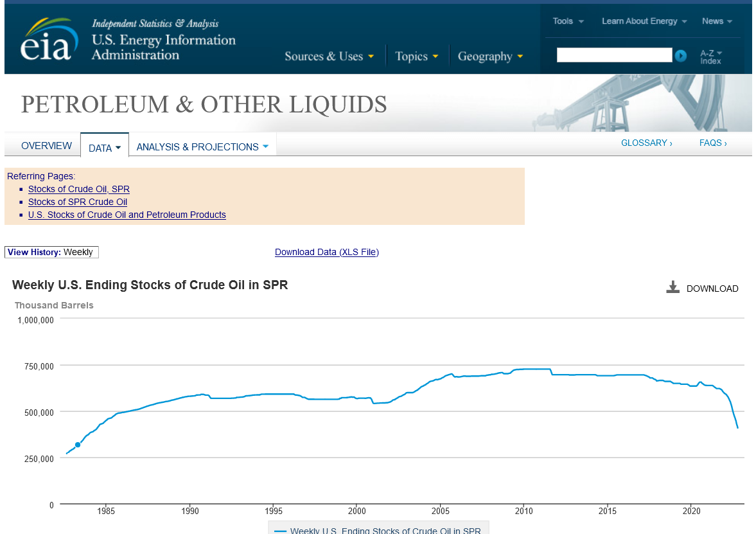The width and height of the screenshot is (756, 534).
Task: Expand the Sources & Uses menu
Action: tap(329, 57)
